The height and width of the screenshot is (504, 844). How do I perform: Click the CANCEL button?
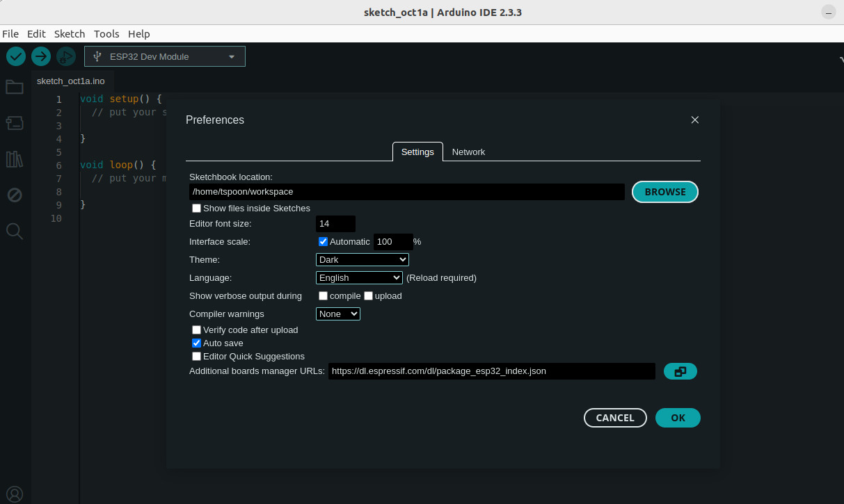pyautogui.click(x=615, y=418)
